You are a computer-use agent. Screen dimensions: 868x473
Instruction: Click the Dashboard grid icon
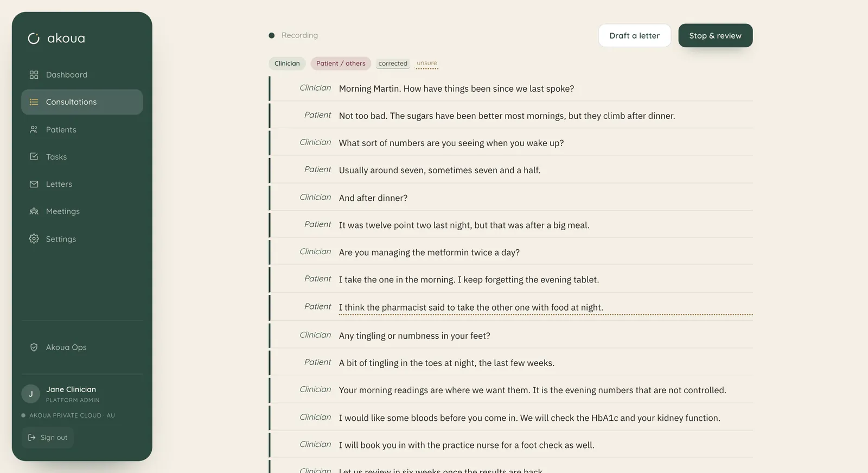pyautogui.click(x=34, y=74)
